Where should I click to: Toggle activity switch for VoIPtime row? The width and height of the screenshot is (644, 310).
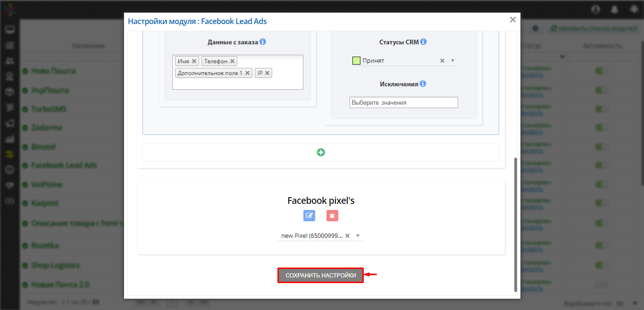coord(602,184)
